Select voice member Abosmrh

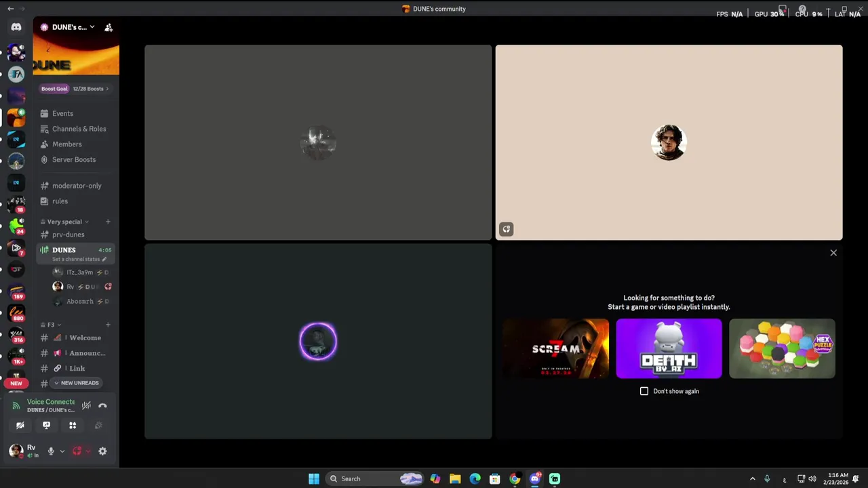click(x=80, y=302)
